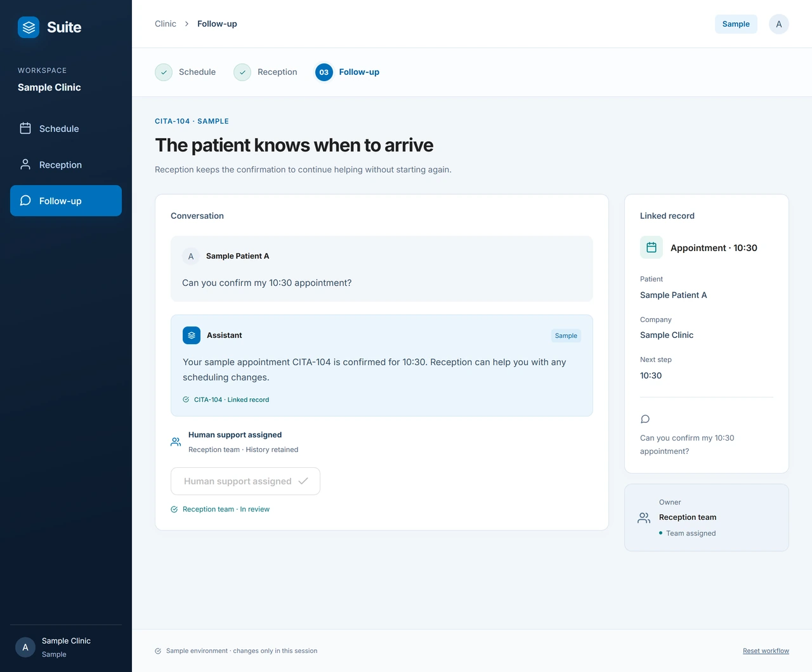Click 'Sample Patient A' under Patient in Linked record
812x672 pixels.
pos(673,295)
